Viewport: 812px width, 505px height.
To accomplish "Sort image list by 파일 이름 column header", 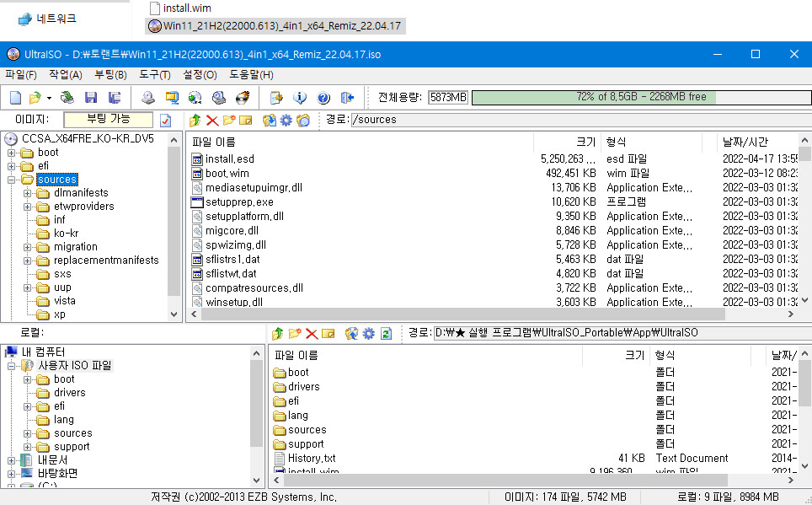I will pos(361,142).
